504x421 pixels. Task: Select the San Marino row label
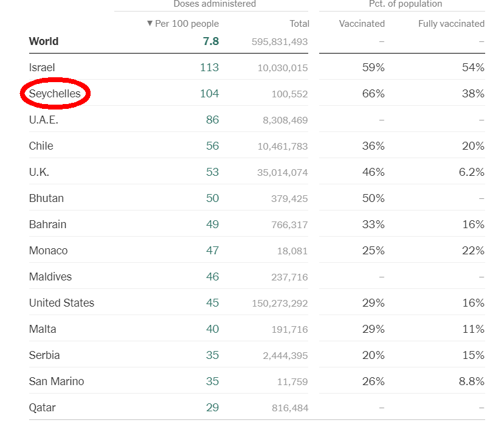click(x=57, y=381)
